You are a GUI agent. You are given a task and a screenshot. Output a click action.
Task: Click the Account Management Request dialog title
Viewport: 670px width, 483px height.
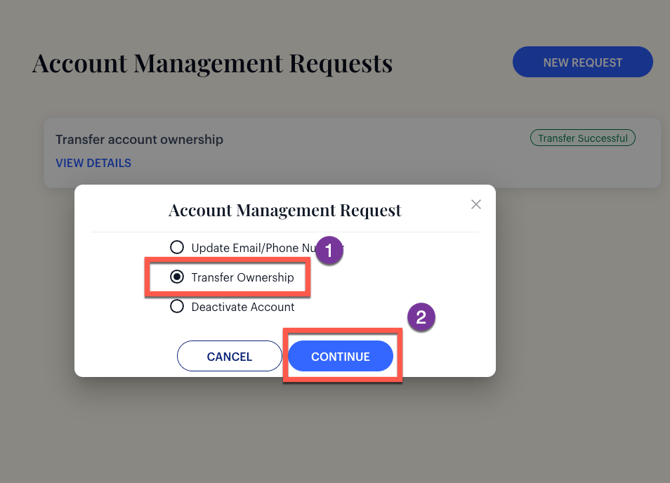click(x=284, y=210)
